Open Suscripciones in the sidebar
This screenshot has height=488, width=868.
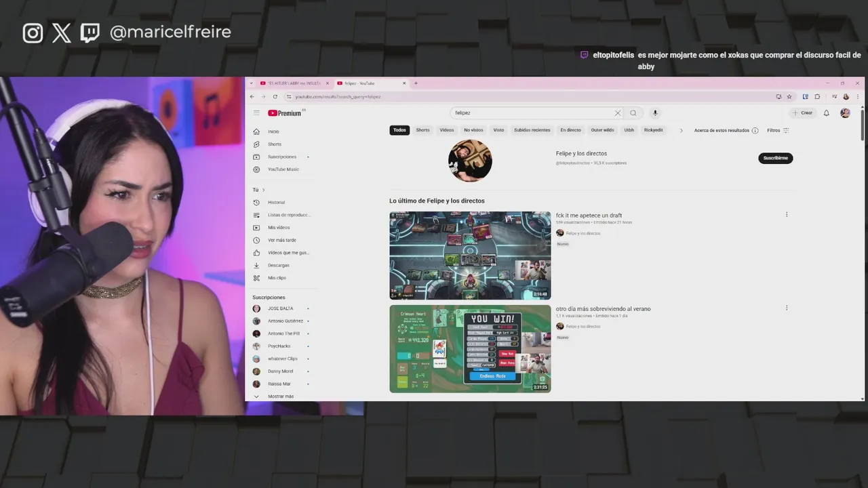point(283,157)
